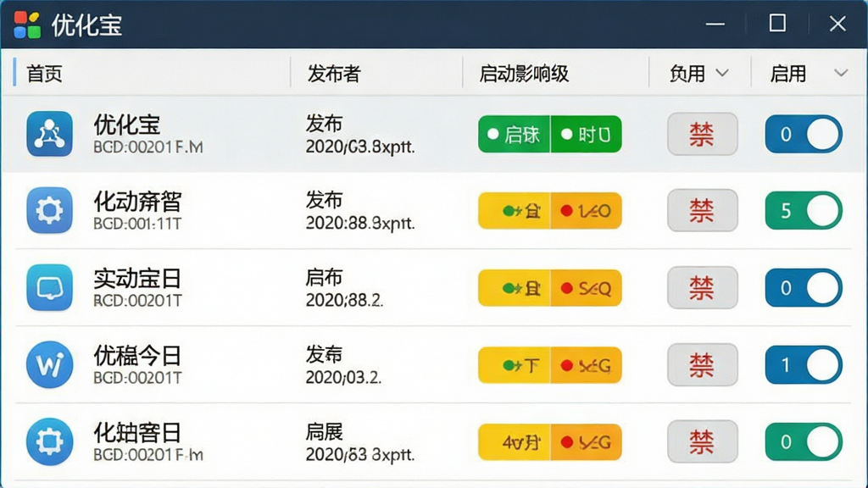
Task: Click 禁 button in 化妯窖日 row
Action: tap(702, 441)
